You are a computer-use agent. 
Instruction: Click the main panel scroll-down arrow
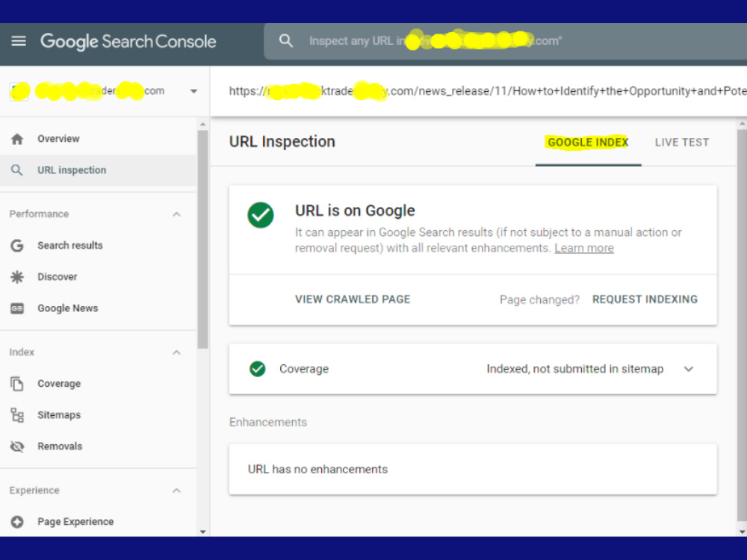742,532
